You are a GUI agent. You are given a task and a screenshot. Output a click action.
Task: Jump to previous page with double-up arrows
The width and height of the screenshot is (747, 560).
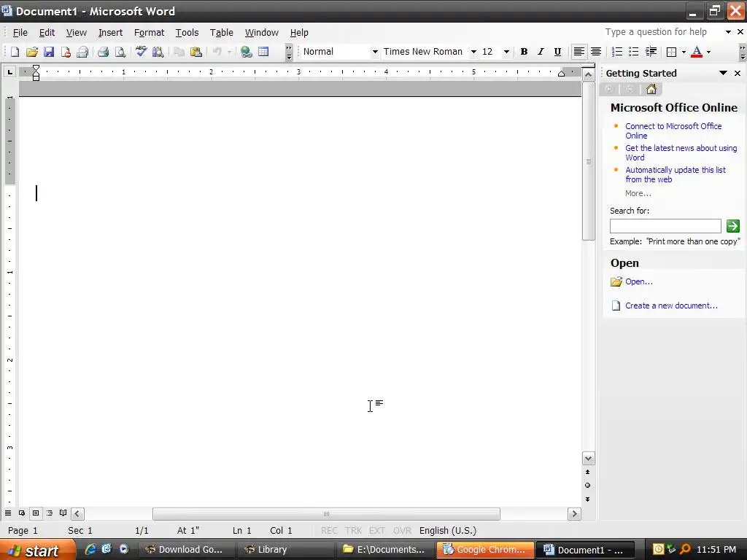587,472
